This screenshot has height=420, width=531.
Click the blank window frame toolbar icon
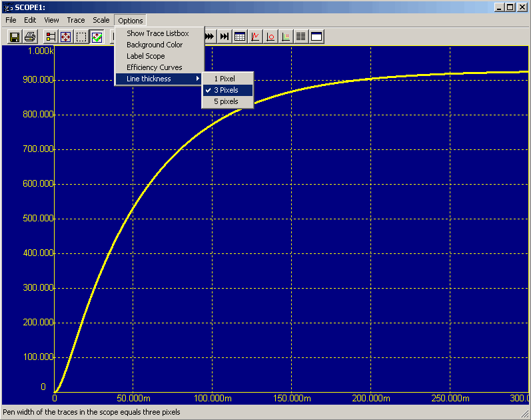pos(316,37)
